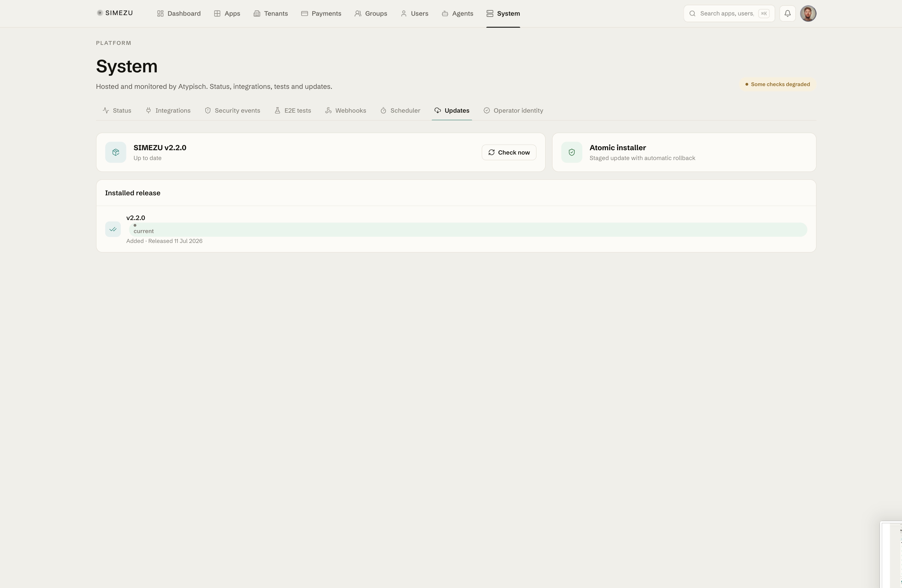
Task: Click the Installed release heading
Action: tap(133, 193)
